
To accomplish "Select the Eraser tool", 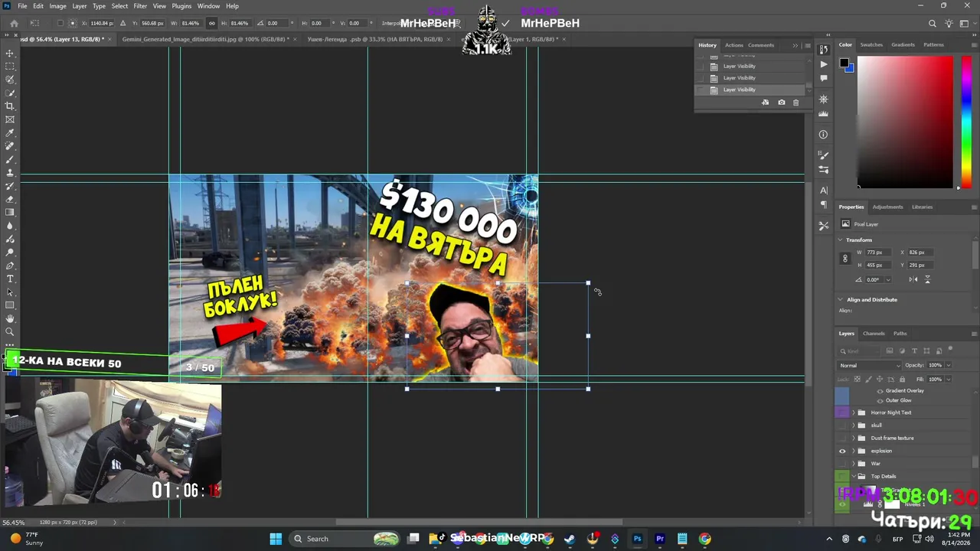I will click(x=10, y=199).
